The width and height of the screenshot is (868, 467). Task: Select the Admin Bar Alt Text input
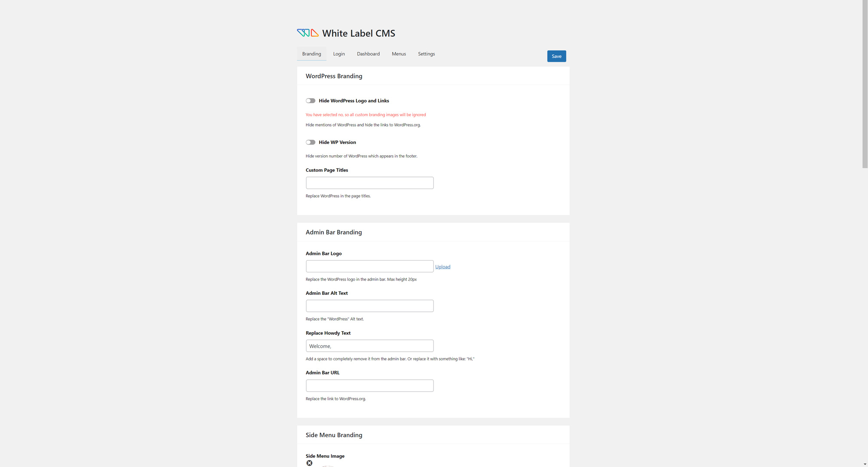click(370, 306)
